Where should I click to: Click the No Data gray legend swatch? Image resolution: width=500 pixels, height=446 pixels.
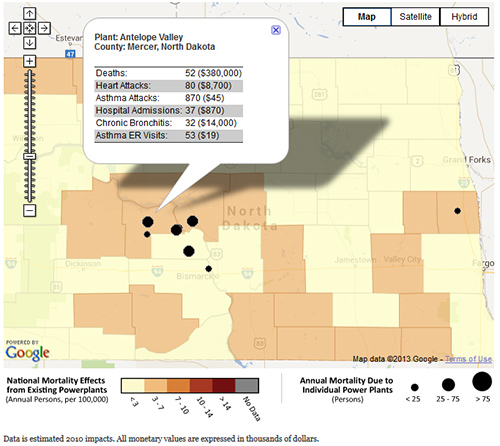tap(247, 386)
